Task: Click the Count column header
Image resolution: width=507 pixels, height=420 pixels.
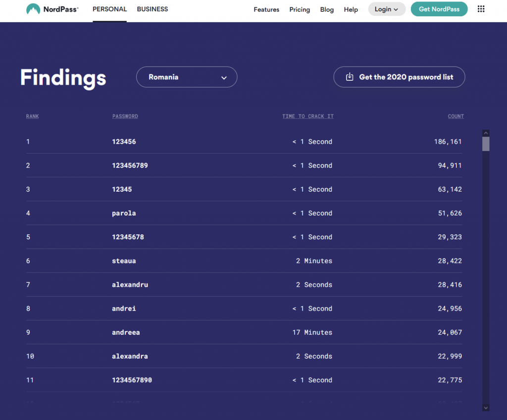Action: (x=456, y=116)
